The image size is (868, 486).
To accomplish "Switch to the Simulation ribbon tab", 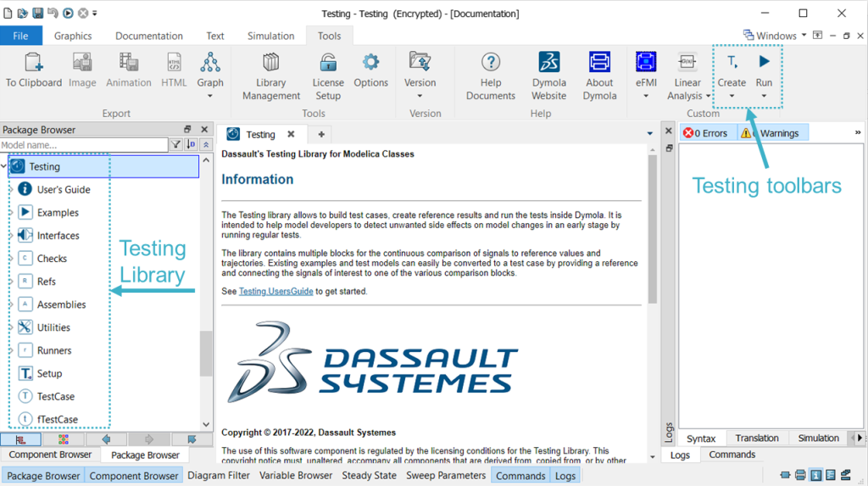I will click(270, 36).
